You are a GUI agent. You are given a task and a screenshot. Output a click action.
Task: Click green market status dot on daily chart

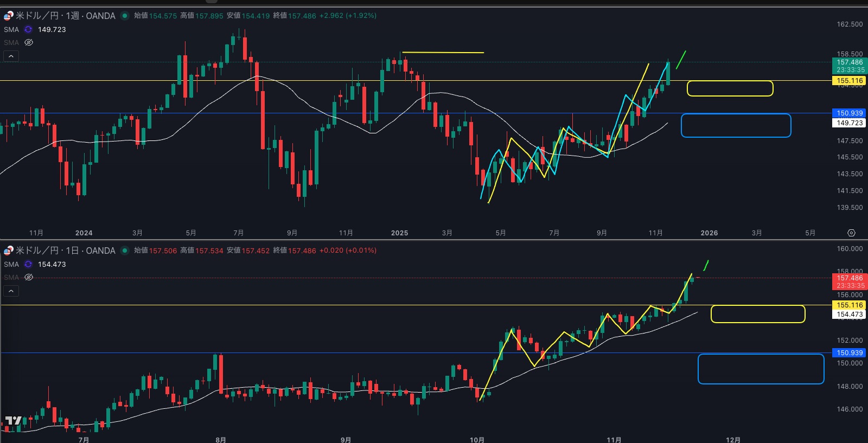[x=125, y=251]
